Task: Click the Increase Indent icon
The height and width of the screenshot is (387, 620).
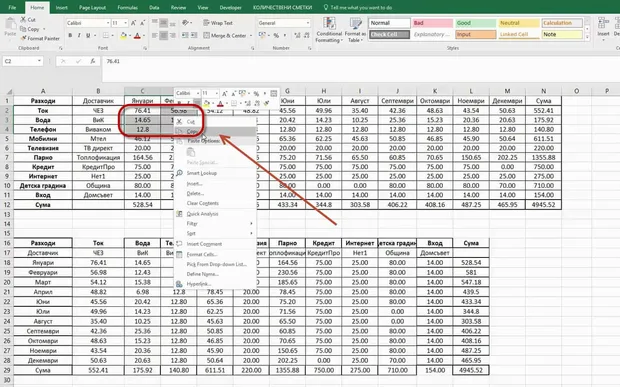Action: click(194, 36)
